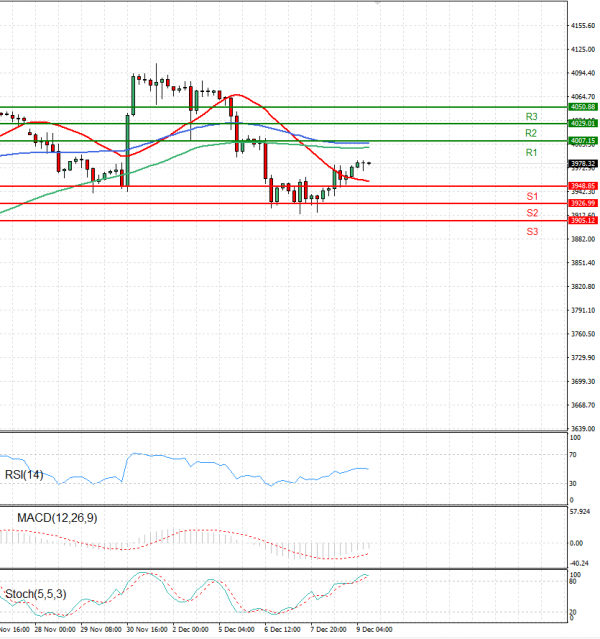Image resolution: width=600 pixels, height=639 pixels.
Task: Select the R2 resistance label
Action: [531, 133]
